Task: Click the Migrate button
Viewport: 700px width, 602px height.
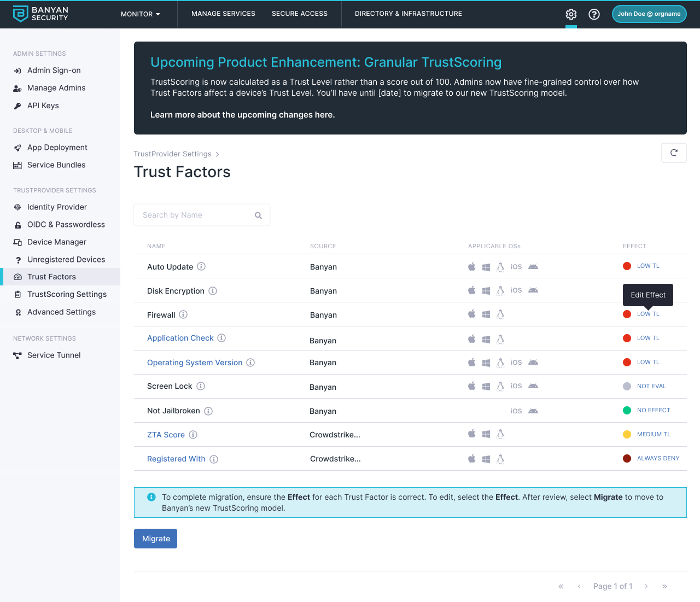Action: click(155, 539)
